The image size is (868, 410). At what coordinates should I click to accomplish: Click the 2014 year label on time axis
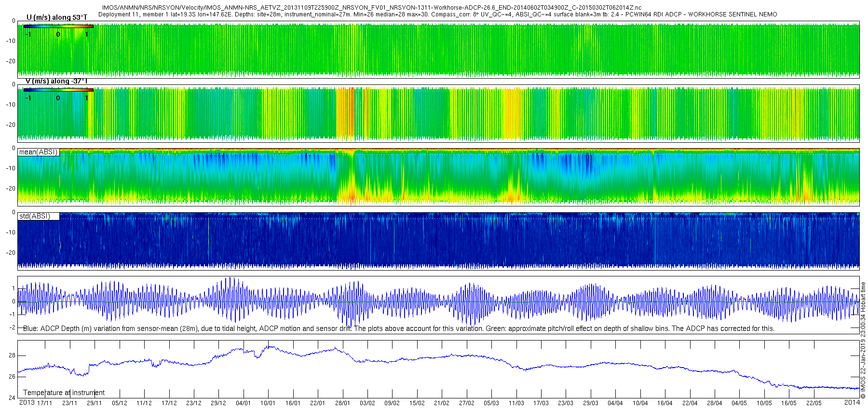(x=852, y=402)
